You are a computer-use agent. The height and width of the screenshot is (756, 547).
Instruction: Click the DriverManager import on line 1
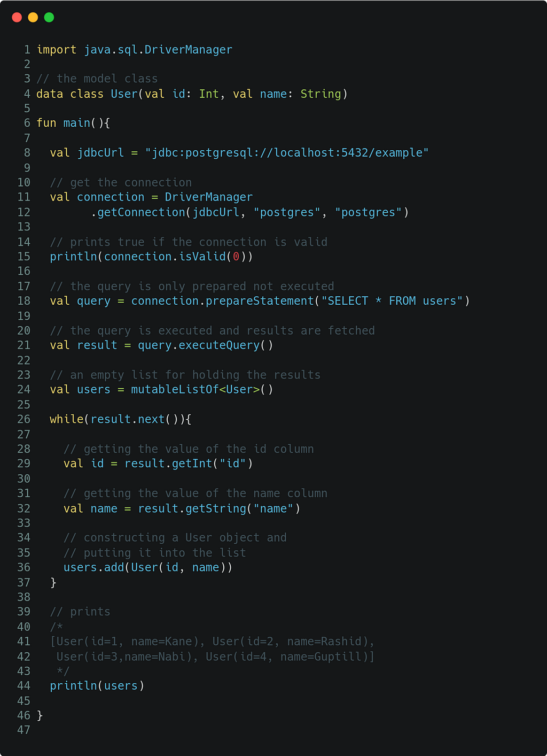(x=189, y=50)
